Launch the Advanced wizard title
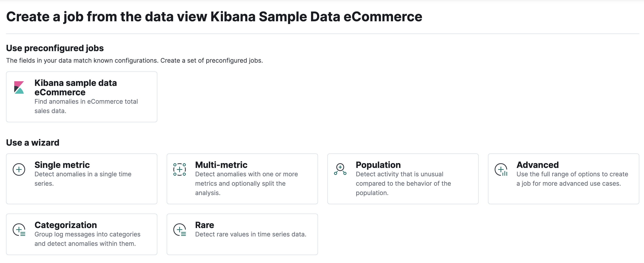 [538, 165]
